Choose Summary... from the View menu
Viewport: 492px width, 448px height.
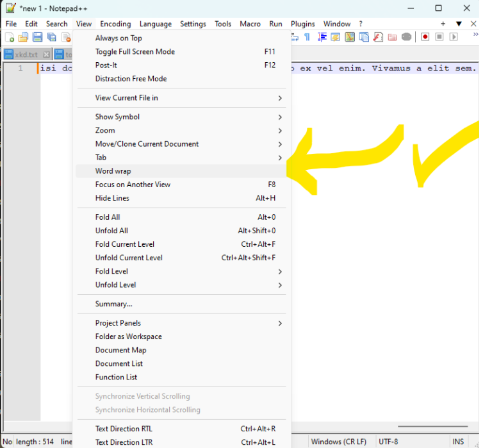click(x=113, y=304)
